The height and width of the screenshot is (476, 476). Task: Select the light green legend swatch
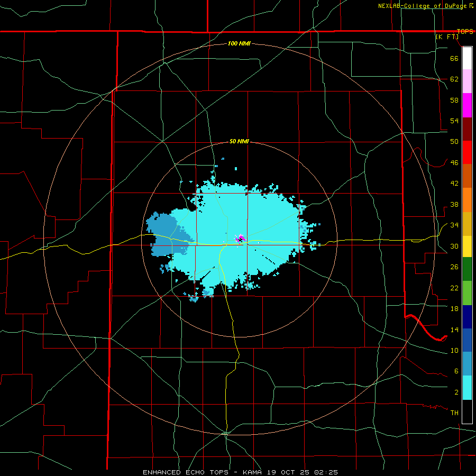point(467,293)
